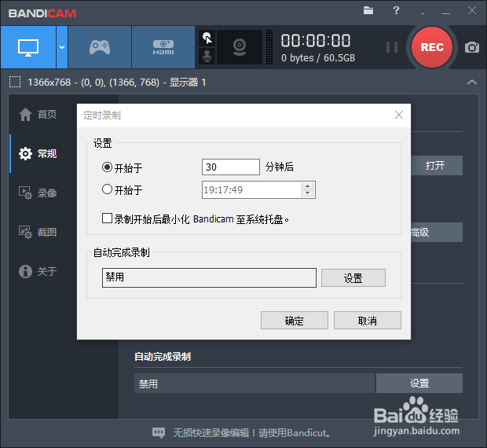The width and height of the screenshot is (487, 448).
Task: Confirm with the 确定 button
Action: 294,321
